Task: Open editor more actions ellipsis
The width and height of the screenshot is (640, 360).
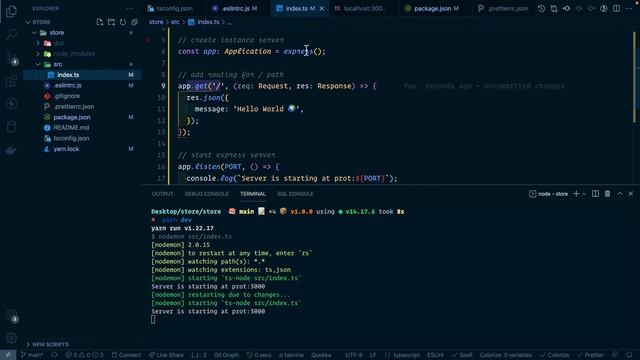Action: (629, 9)
